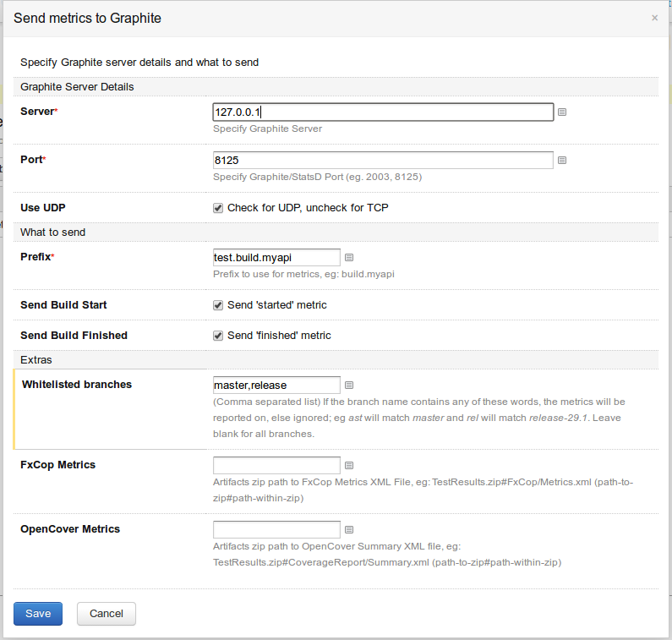672x640 pixels.
Task: Click the empty OpenCover Metrics input
Action: pyautogui.click(x=277, y=529)
